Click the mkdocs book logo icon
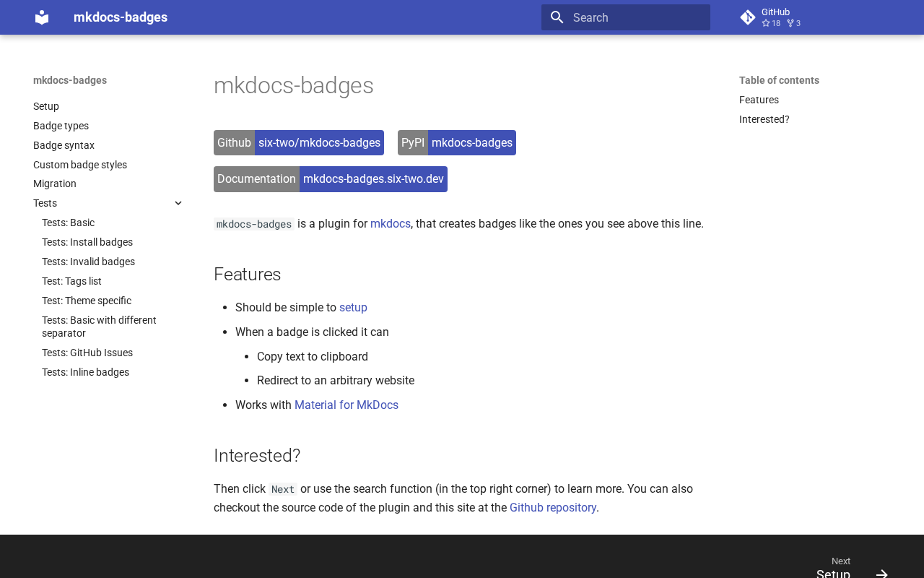924x578 pixels. point(42,17)
